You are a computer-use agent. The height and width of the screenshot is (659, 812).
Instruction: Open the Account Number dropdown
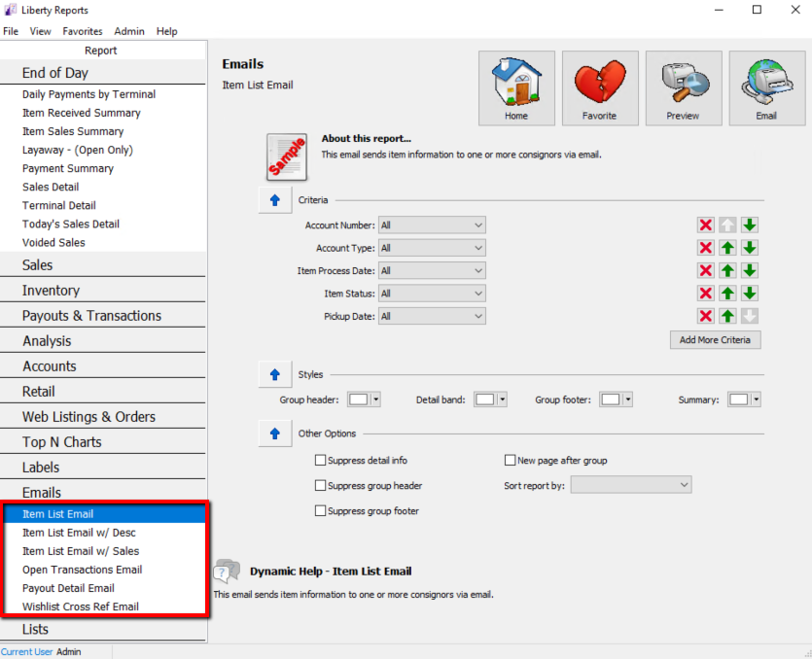432,225
